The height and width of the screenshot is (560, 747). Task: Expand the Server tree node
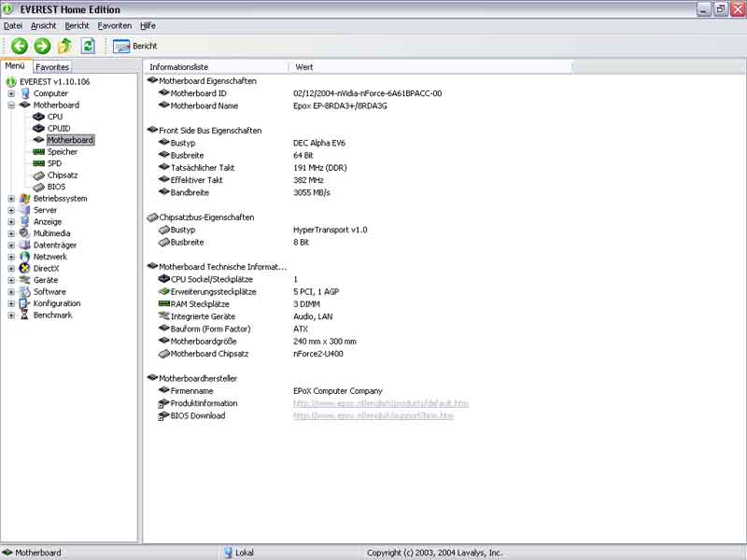[11, 210]
